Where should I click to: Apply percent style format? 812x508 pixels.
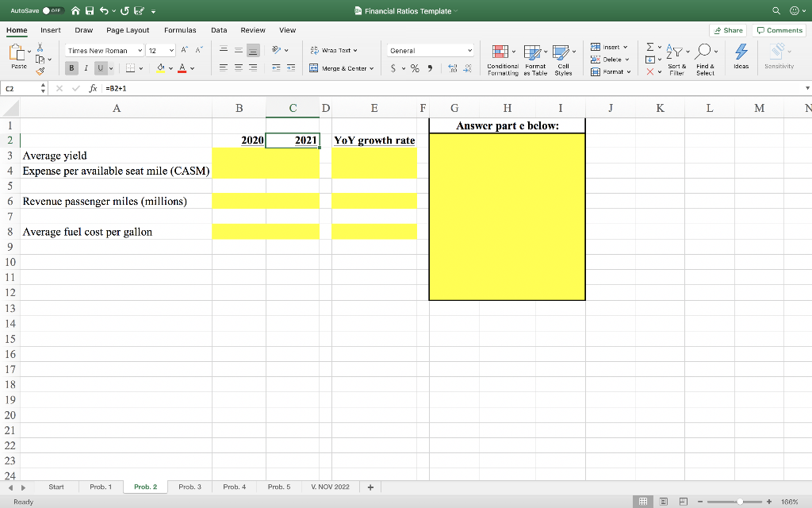(x=415, y=68)
